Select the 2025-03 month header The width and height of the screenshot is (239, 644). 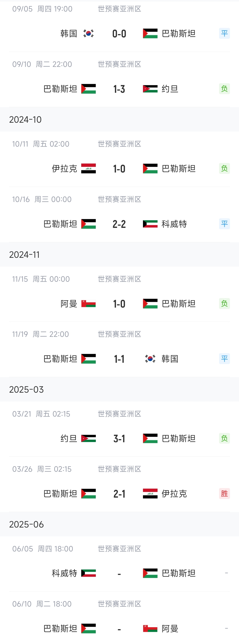tap(26, 389)
